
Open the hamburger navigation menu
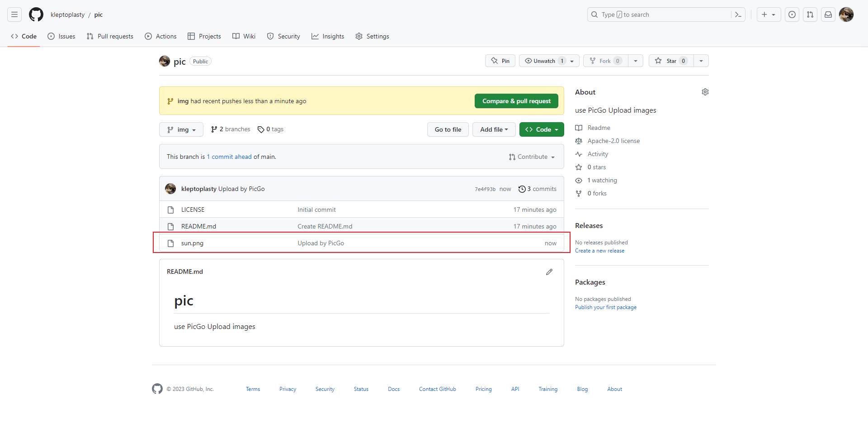[x=14, y=14]
